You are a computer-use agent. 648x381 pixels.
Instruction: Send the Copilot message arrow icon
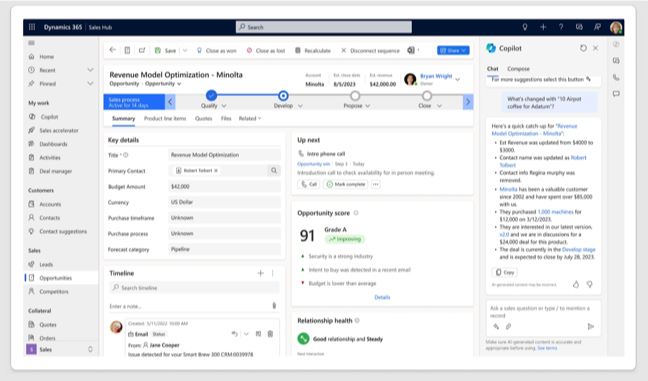tap(591, 326)
